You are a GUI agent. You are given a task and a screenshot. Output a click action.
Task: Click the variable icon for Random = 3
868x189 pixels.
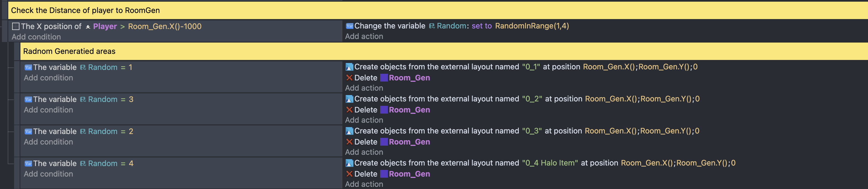point(28,99)
